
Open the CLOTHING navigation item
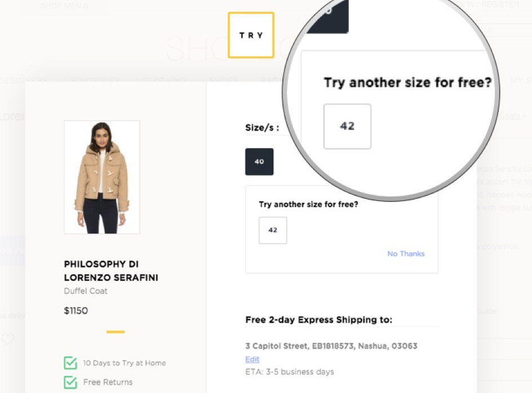point(164,81)
